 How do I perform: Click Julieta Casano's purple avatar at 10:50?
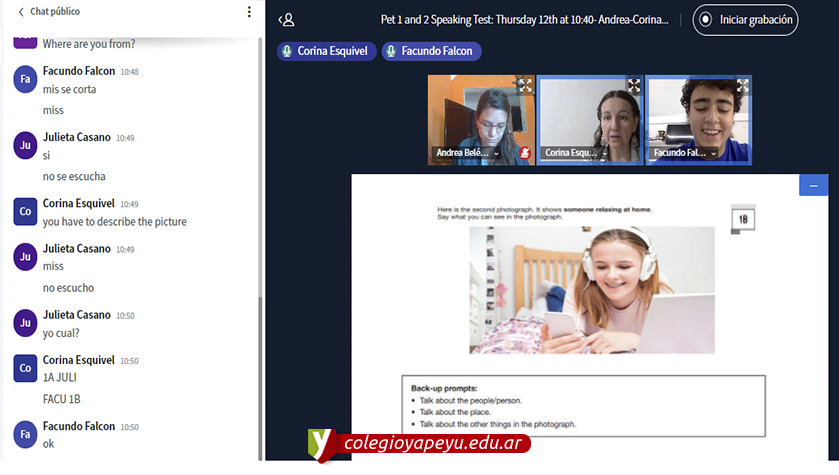pos(25,322)
